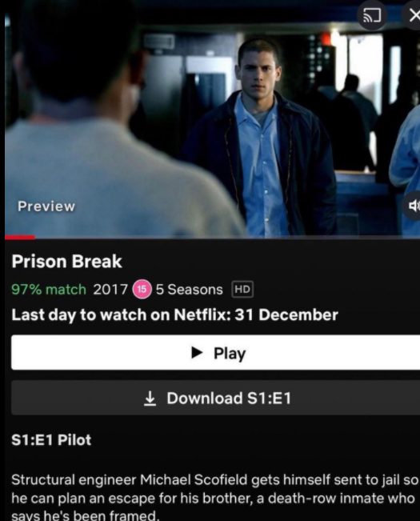Tap the Preview label on video

pos(46,206)
